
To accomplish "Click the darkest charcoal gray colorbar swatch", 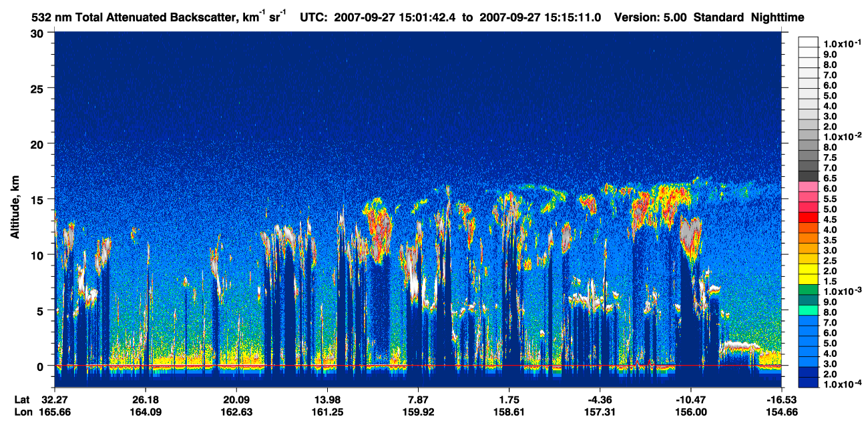I will tap(809, 175).
